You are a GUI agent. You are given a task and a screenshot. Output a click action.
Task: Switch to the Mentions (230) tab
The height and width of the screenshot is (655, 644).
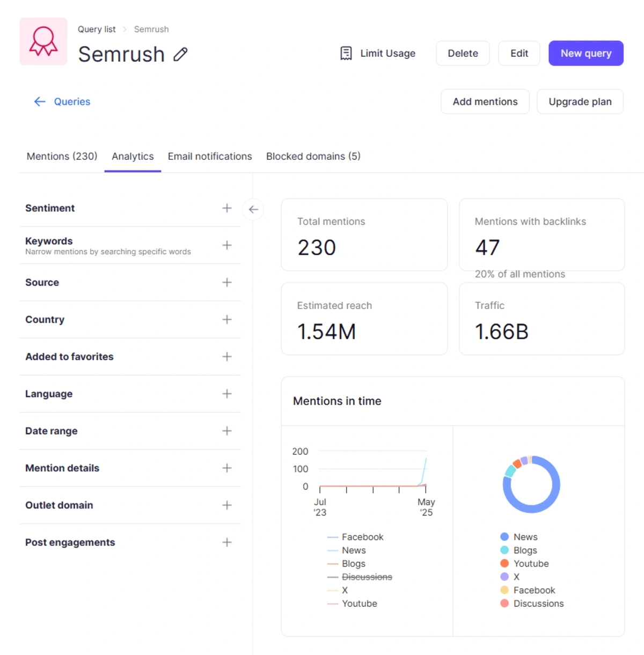61,156
